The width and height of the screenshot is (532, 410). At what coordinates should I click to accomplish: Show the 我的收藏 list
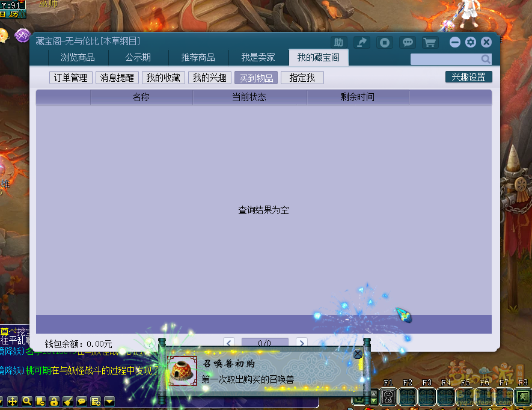163,78
